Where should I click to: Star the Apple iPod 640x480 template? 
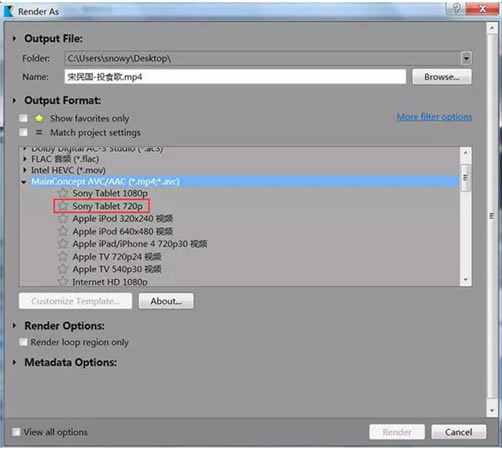pos(63,231)
